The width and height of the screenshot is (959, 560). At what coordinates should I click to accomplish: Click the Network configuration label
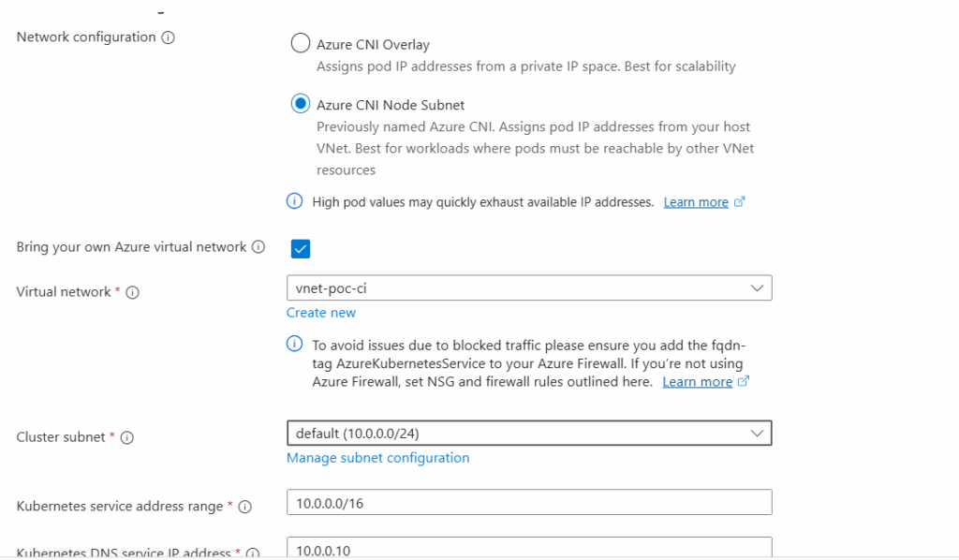(86, 37)
